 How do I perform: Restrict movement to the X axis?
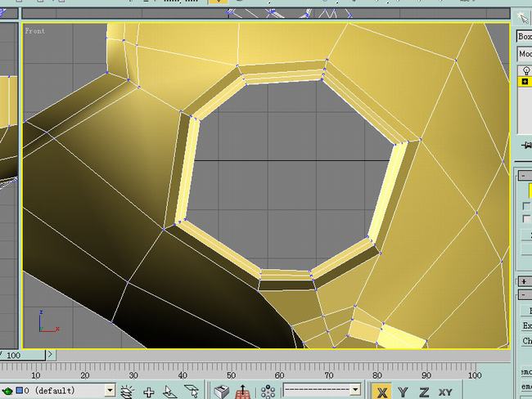[x=381, y=392]
